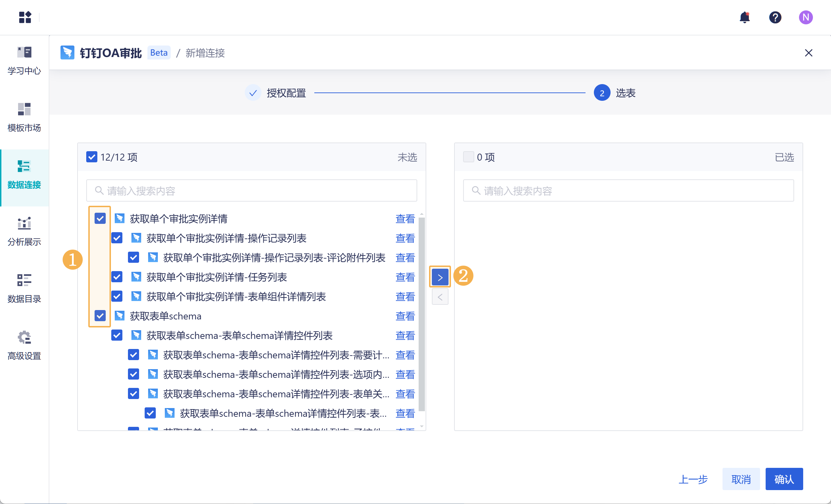The height and width of the screenshot is (504, 831).
Task: Click left arrow to remove selected tables
Action: [440, 297]
